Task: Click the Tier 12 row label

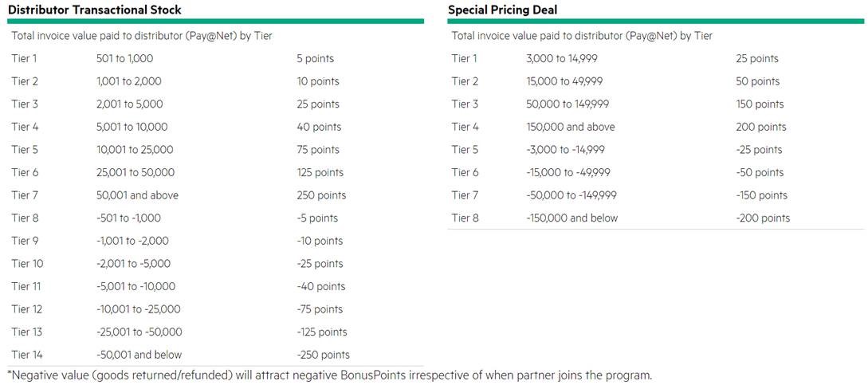Action: coord(27,309)
